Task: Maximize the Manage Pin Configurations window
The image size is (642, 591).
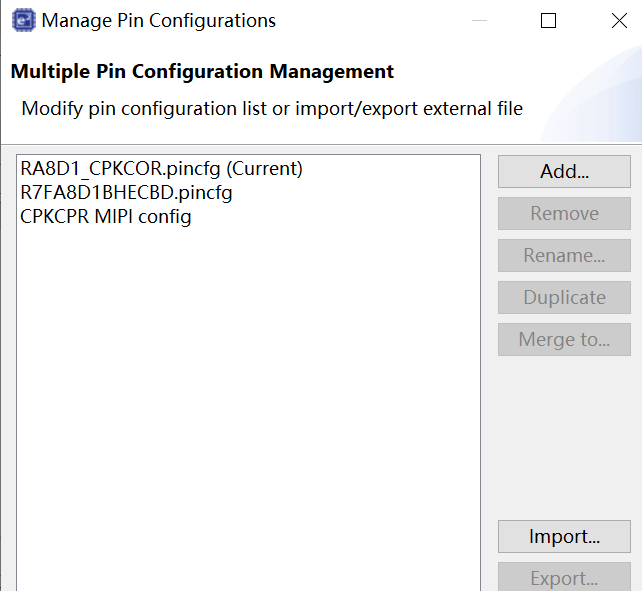Action: [548, 20]
